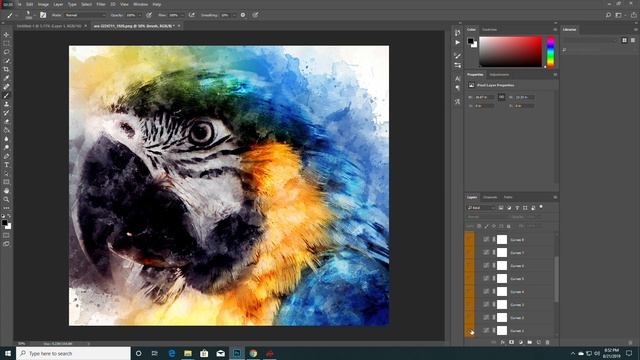Select the Crop tool

(x=6, y=69)
